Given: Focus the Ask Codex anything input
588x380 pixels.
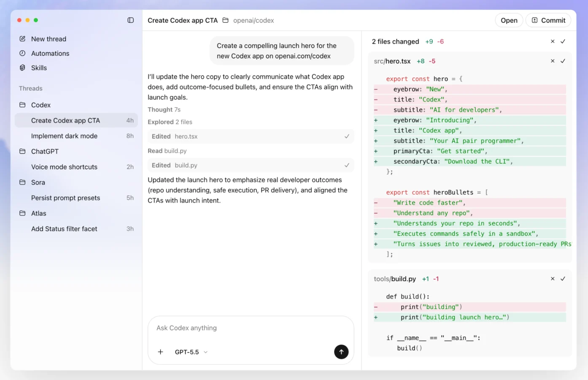Looking at the screenshot, I should (251, 328).
